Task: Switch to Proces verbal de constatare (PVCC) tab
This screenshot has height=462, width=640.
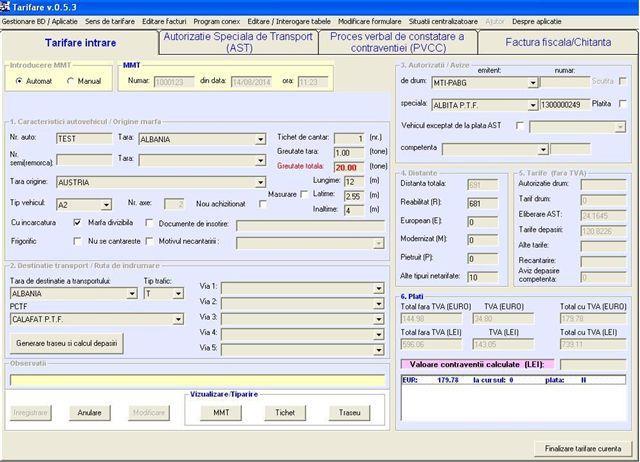Action: (x=397, y=42)
